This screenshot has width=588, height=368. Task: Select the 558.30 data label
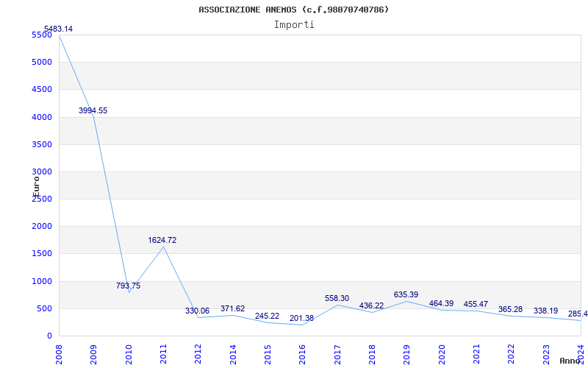[x=337, y=299]
